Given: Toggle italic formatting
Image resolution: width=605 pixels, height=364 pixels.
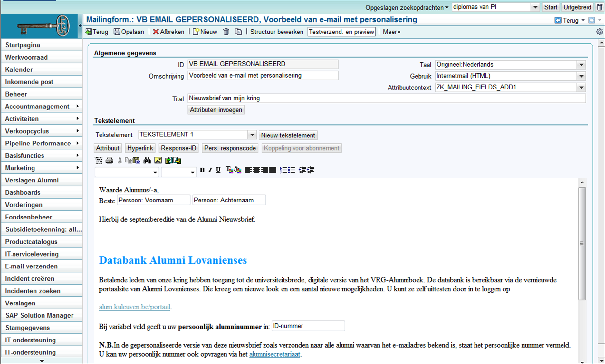Looking at the screenshot, I should pos(210,170).
